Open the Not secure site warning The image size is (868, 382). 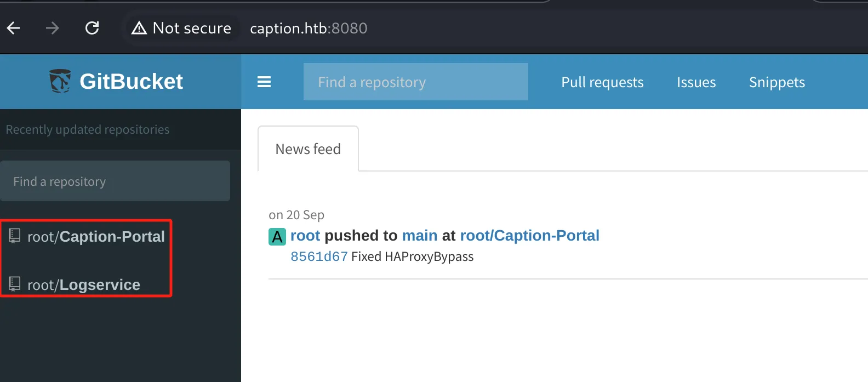click(181, 28)
